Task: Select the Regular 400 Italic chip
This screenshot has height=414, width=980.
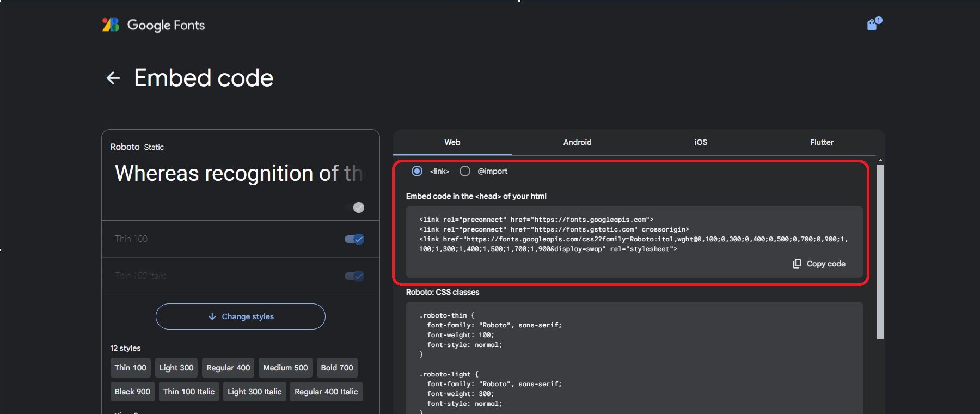Action: coord(326,392)
